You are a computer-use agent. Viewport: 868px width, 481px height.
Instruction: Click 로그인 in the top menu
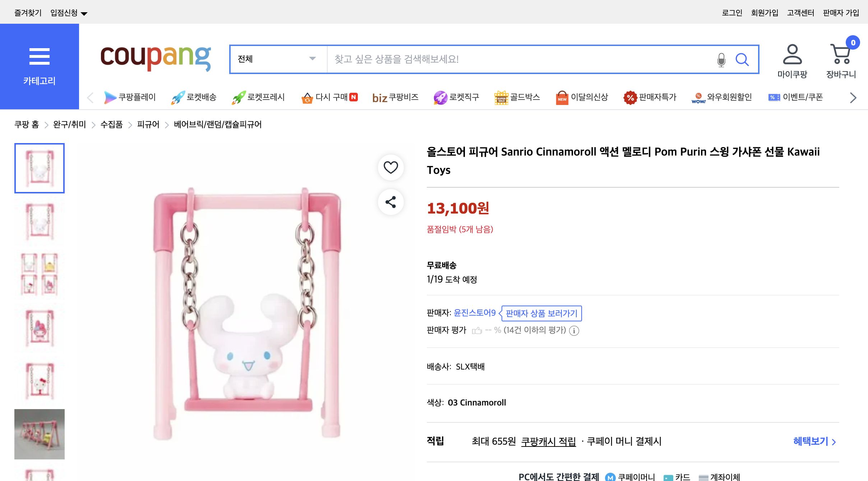[731, 12]
